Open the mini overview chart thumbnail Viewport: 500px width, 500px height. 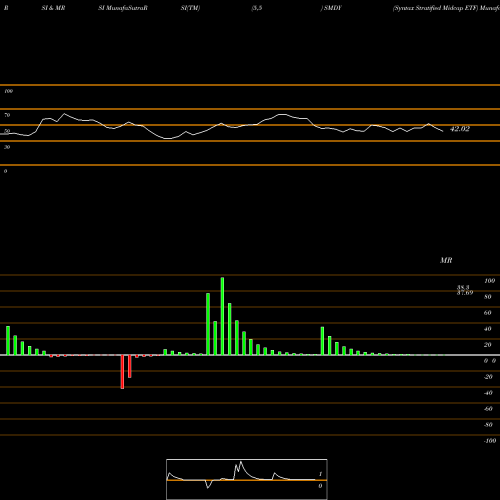click(247, 479)
